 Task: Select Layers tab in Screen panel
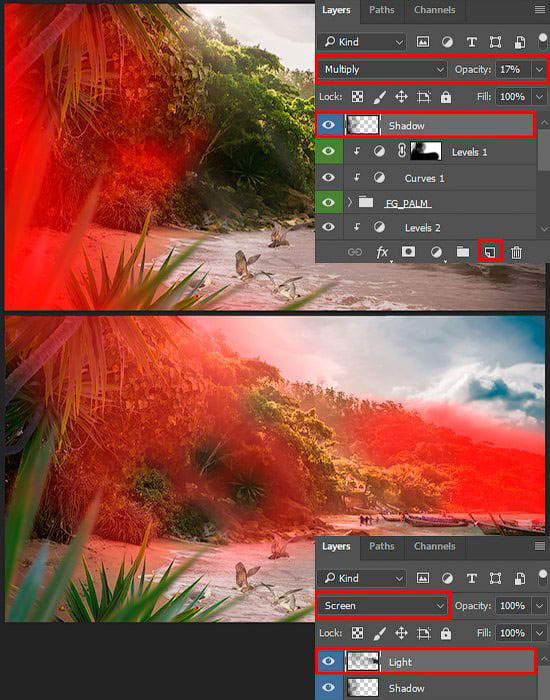[336, 546]
